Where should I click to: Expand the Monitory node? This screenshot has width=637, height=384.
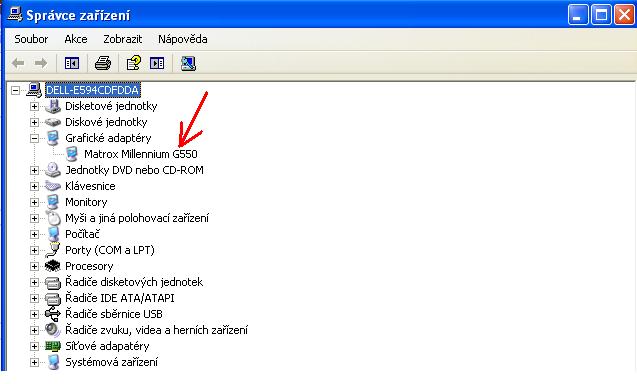[34, 202]
